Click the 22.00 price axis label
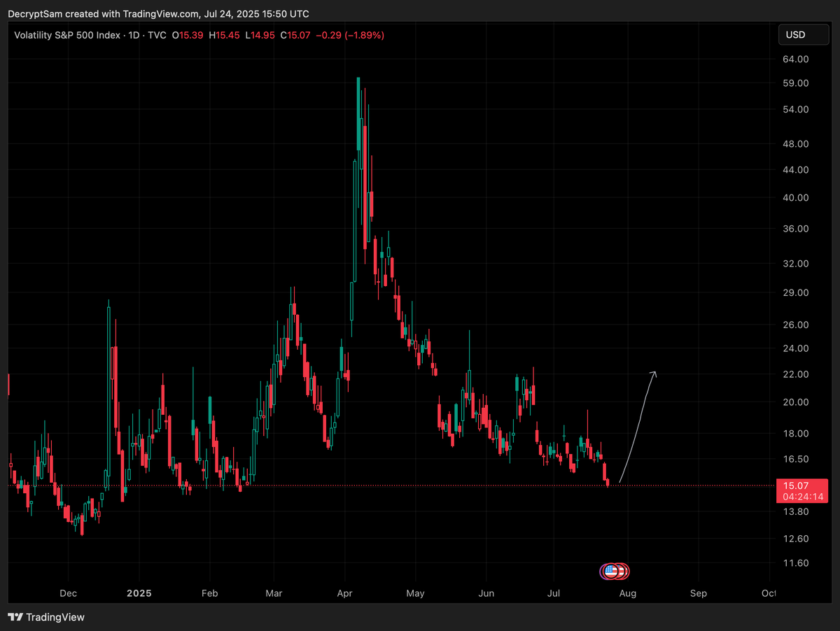 pos(797,375)
